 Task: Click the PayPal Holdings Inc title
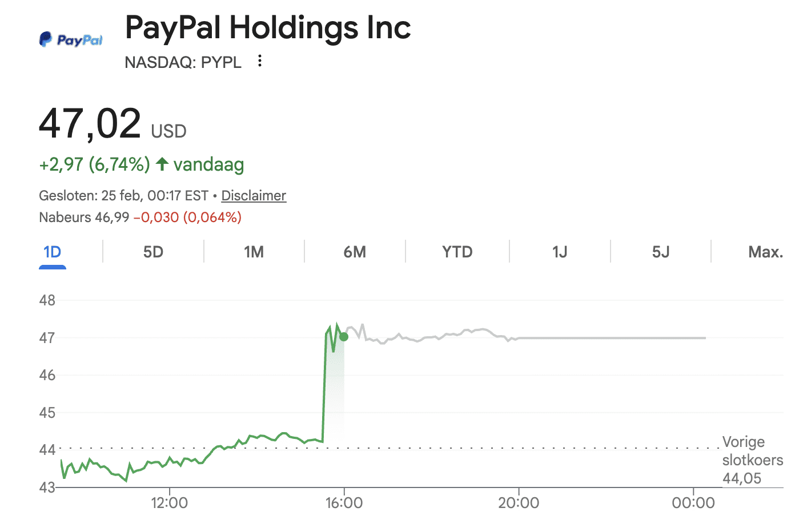tap(268, 28)
